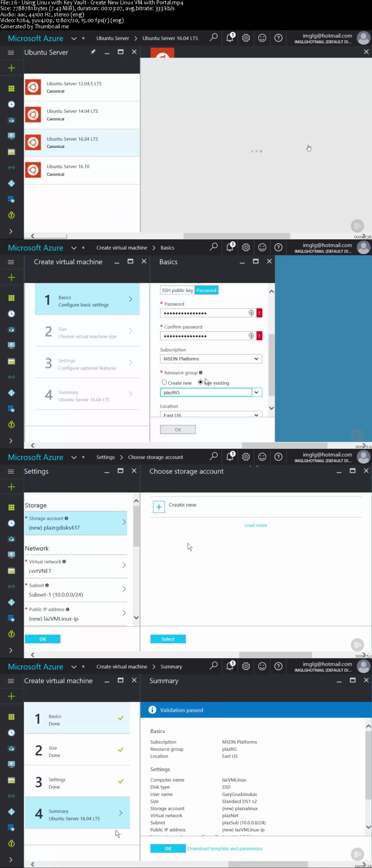This screenshot has width=372, height=868.
Task: Click OK button in the Basics blade
Action: click(x=178, y=429)
